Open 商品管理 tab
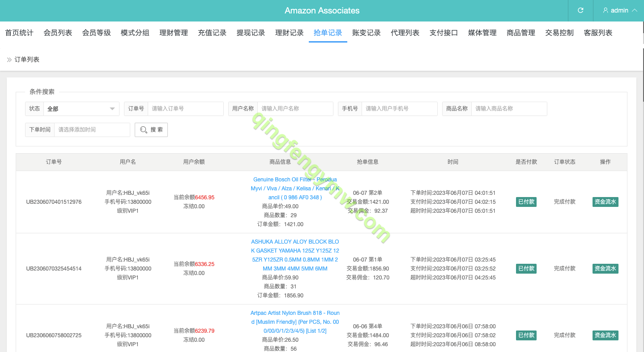 pyautogui.click(x=521, y=33)
